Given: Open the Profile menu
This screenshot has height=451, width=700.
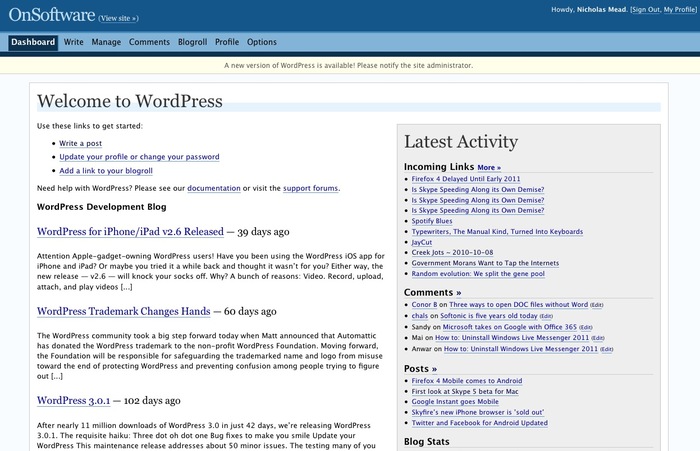Looking at the screenshot, I should click(227, 42).
